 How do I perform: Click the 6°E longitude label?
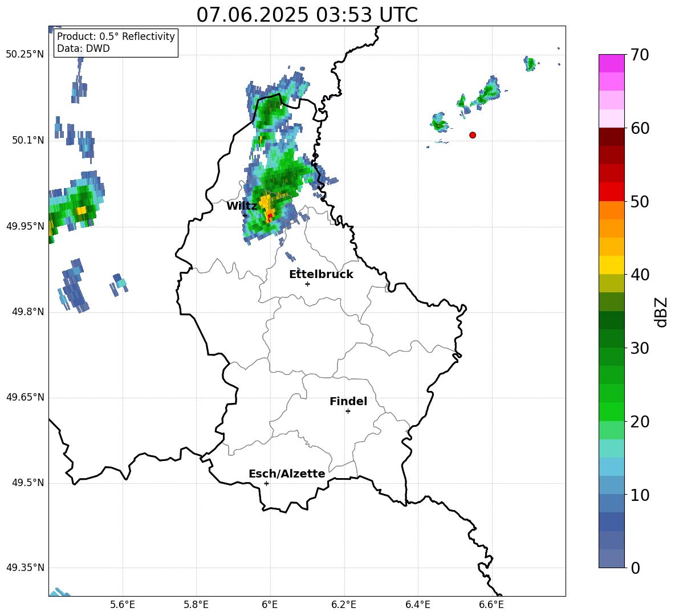point(270,605)
